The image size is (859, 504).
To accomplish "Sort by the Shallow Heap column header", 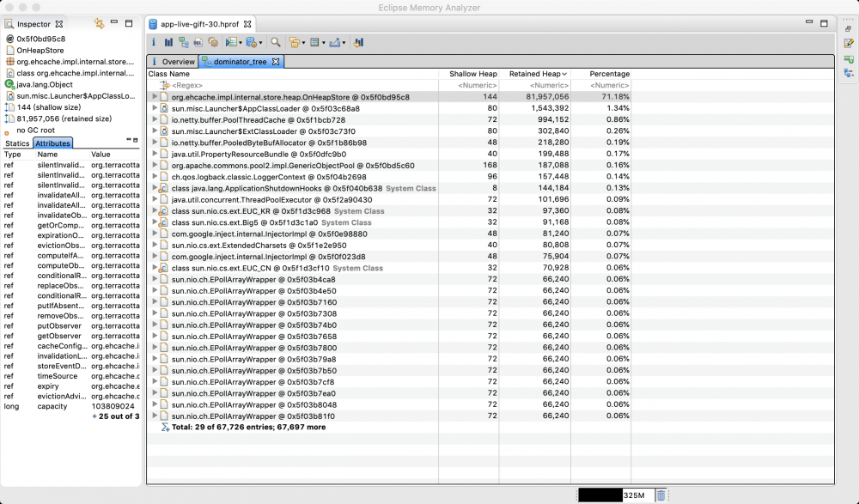I will click(469, 73).
